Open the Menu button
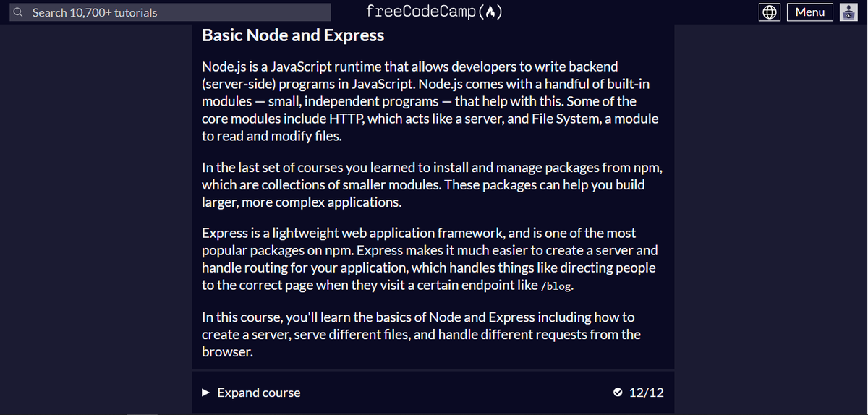 (x=810, y=12)
